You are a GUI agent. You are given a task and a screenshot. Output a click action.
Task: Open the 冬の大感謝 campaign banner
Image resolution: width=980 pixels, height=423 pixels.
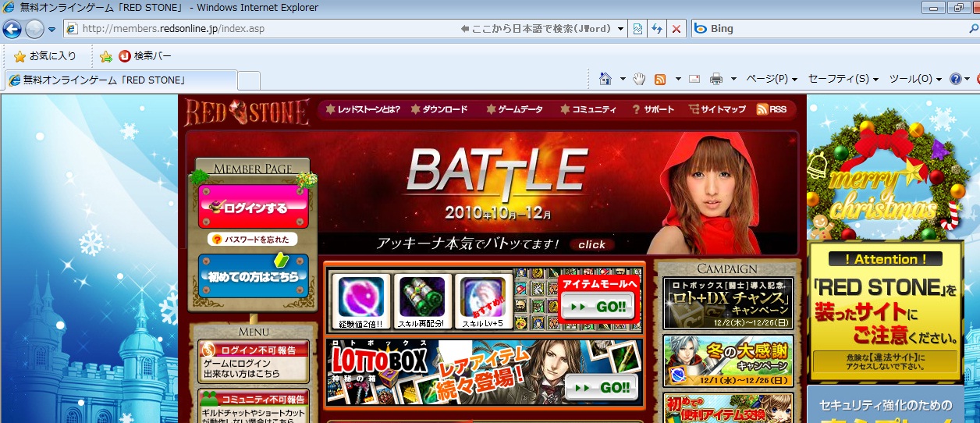(727, 361)
